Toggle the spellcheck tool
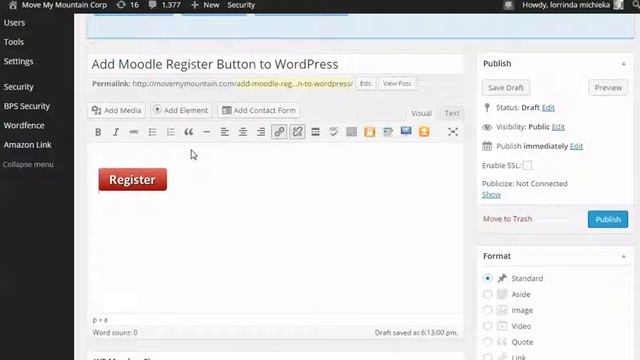640x360 pixels. tap(333, 132)
